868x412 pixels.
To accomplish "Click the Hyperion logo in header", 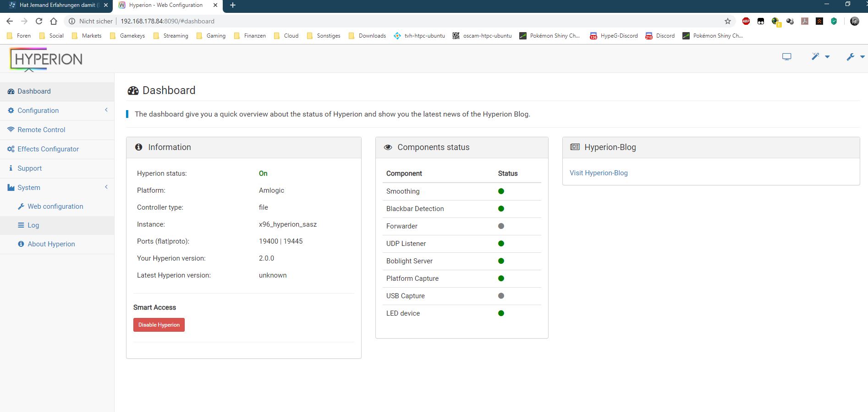I will pos(46,59).
